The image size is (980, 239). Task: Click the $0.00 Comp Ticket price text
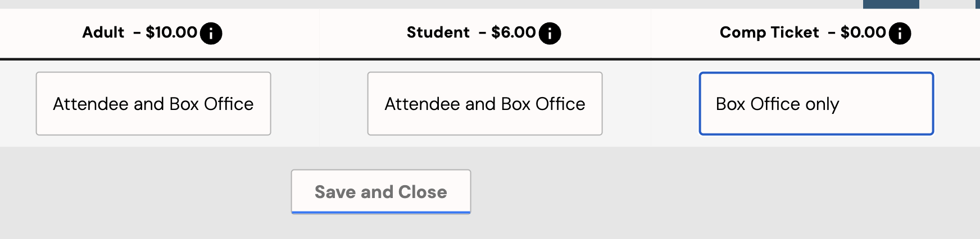point(863,33)
